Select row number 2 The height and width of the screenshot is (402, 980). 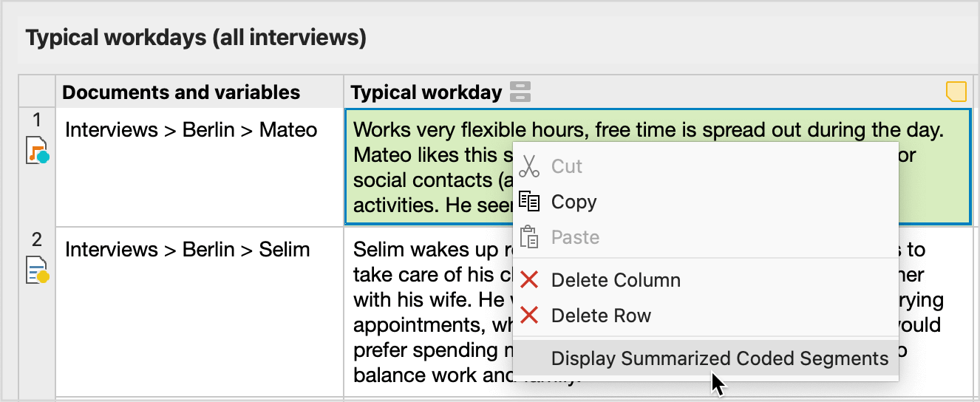[x=37, y=239]
